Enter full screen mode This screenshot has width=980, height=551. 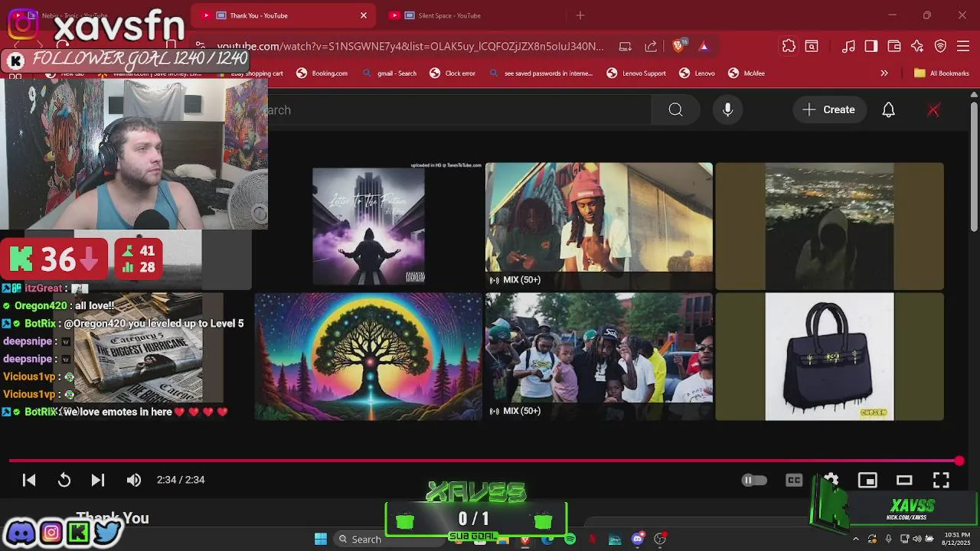(941, 480)
